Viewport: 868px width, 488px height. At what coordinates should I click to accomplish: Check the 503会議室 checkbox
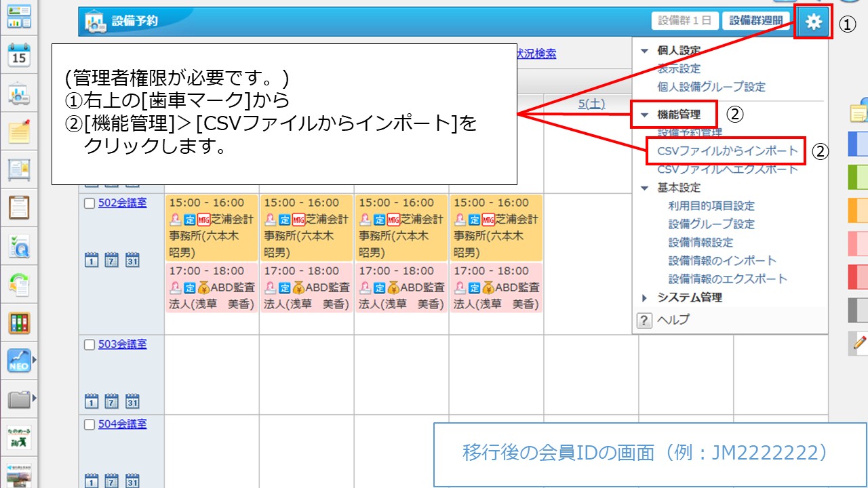coord(90,345)
